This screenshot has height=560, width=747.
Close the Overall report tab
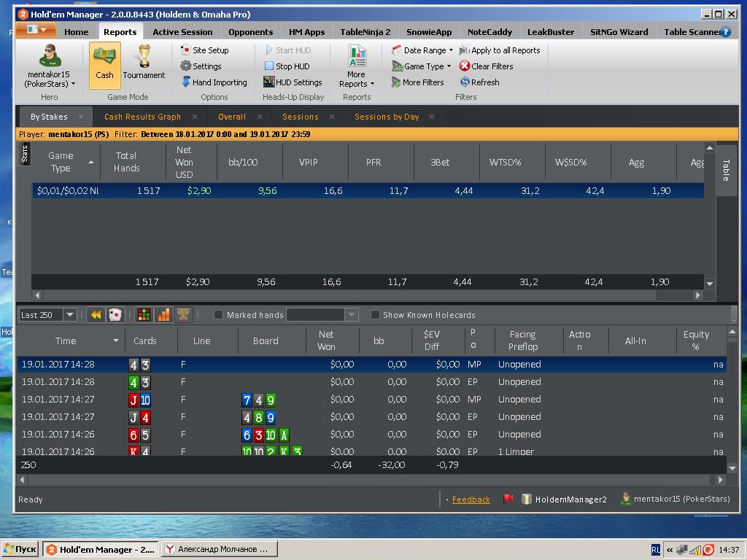tap(260, 117)
